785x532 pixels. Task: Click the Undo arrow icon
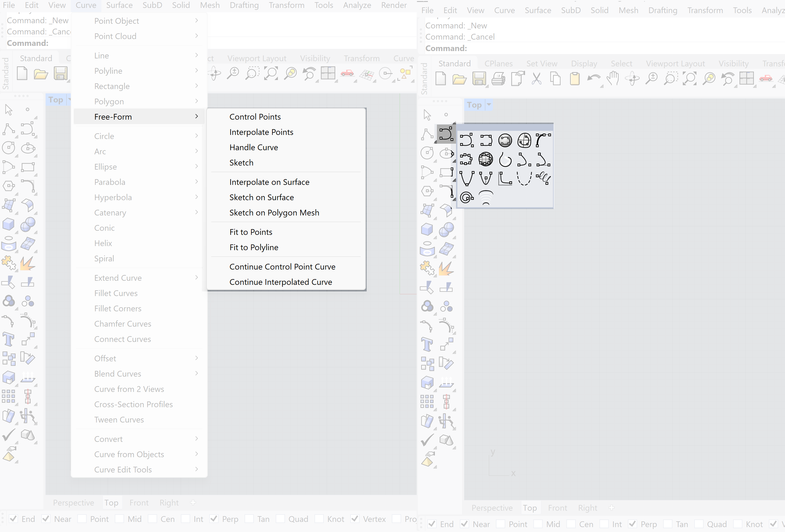(x=593, y=79)
